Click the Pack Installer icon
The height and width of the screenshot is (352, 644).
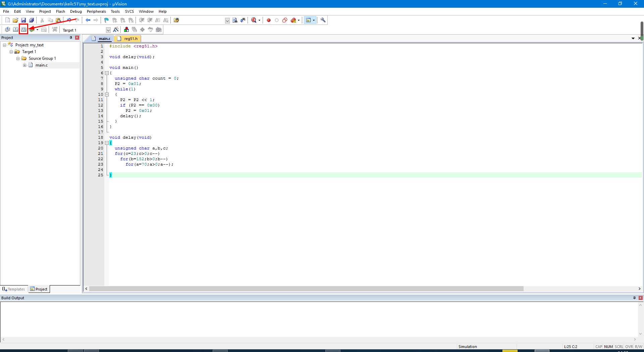coord(159,30)
